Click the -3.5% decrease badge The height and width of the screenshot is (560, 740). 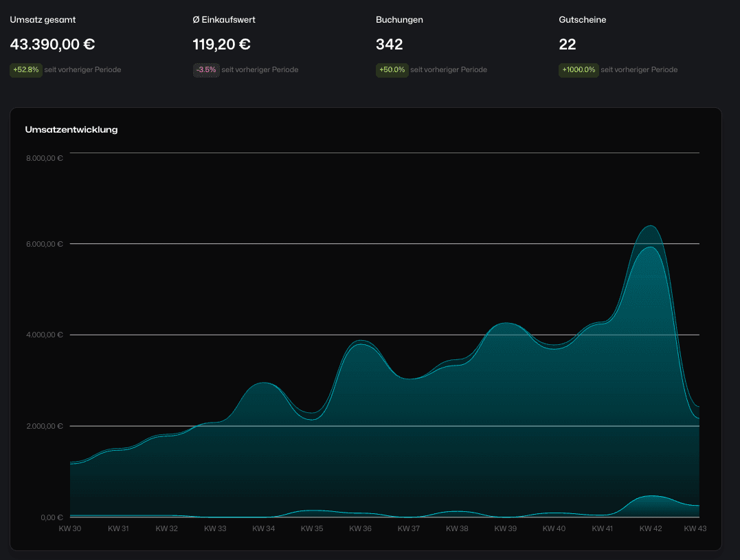tap(207, 69)
